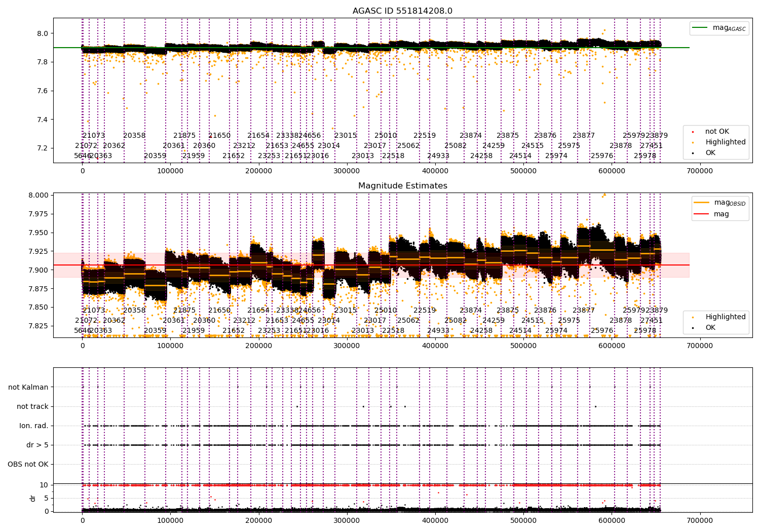Click the OBS not OK y-axis label
Viewport: 760px width, 532px height.
[28, 465]
